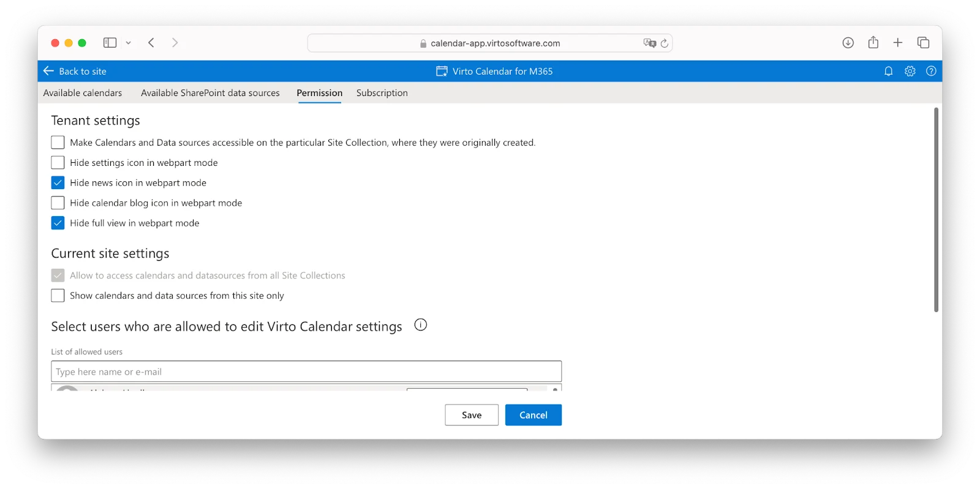Open the help question mark icon

931,71
